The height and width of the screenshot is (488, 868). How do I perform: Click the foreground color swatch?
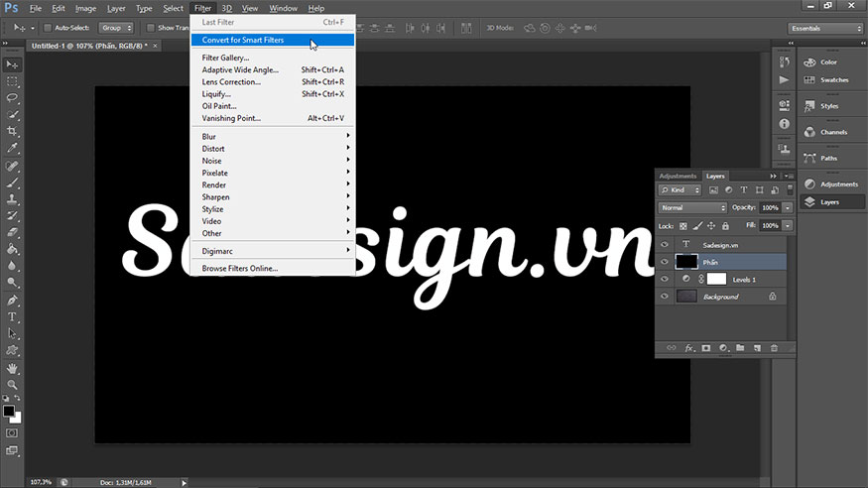click(x=8, y=411)
